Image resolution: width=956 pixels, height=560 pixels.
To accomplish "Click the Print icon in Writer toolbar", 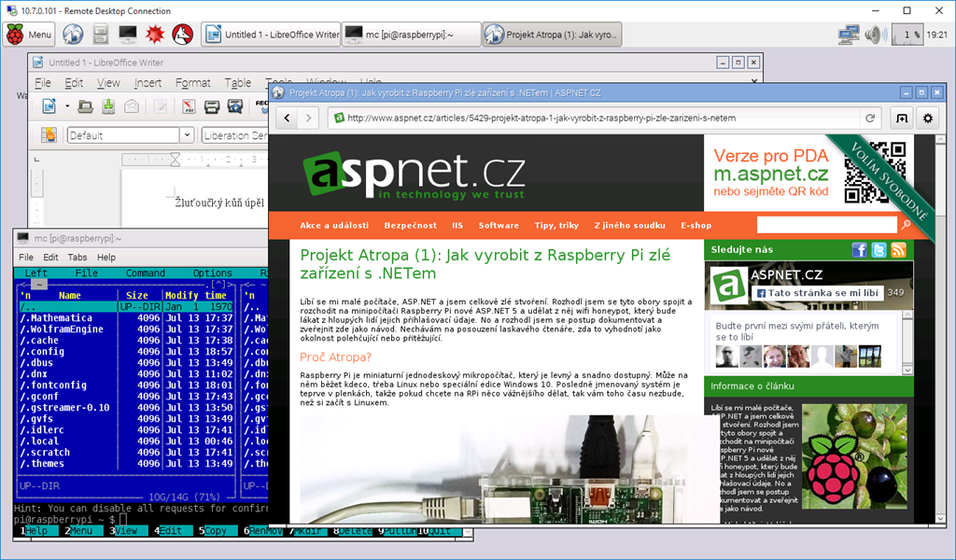I will 211,106.
